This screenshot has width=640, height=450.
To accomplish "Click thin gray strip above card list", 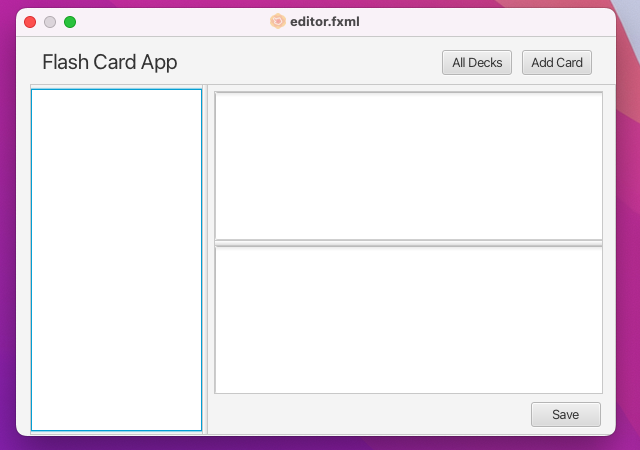I will [116, 87].
